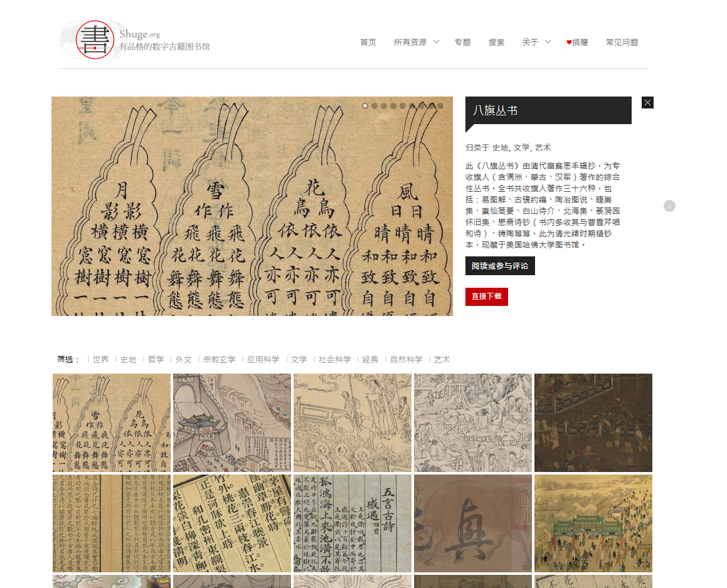Viewport: 727px width, 588px height.
Task: Select the ninth carousel dot
Action: pos(440,106)
